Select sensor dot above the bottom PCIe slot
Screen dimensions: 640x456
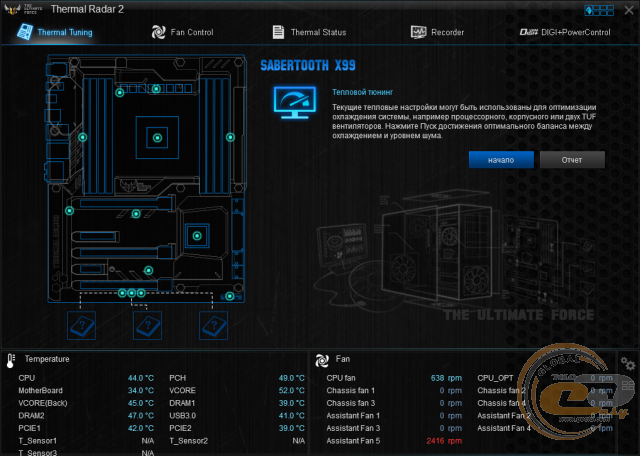(149, 270)
